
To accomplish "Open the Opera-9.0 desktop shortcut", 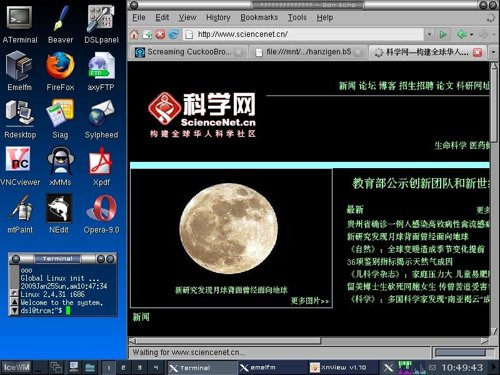I will point(101,214).
